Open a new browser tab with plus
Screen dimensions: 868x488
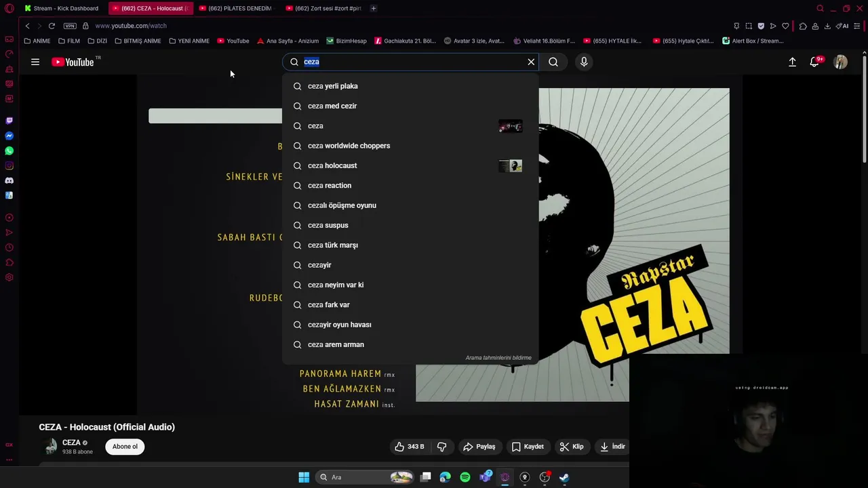click(x=373, y=8)
